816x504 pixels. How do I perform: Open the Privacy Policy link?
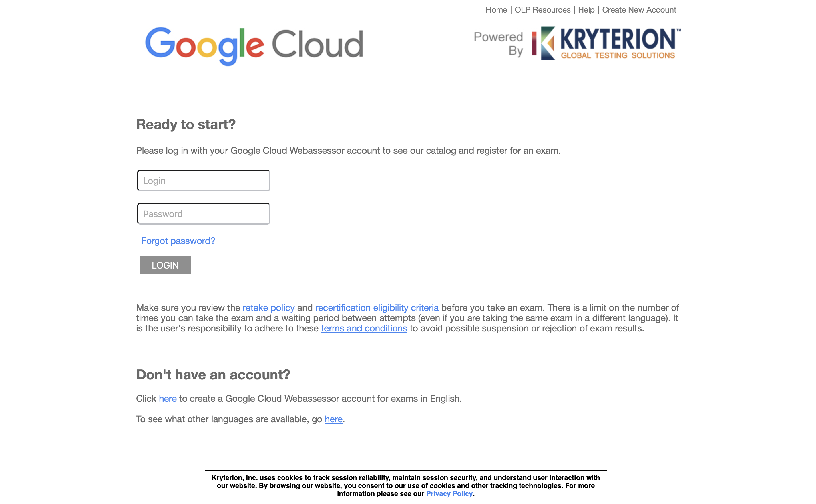(x=449, y=494)
